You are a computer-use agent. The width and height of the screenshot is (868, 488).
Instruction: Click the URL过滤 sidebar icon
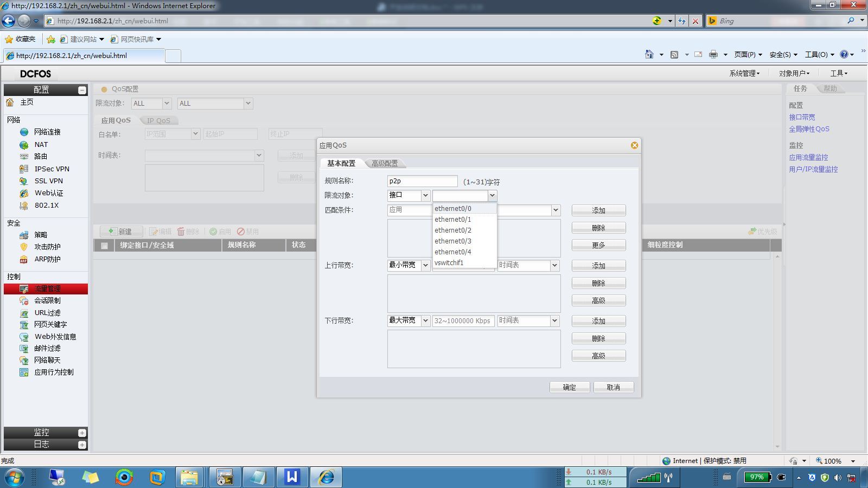(24, 313)
